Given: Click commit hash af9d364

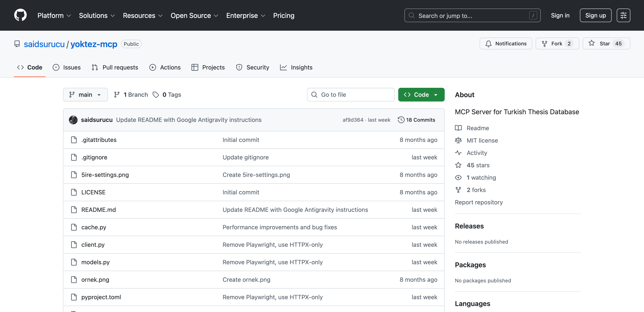Looking at the screenshot, I should coord(353,120).
